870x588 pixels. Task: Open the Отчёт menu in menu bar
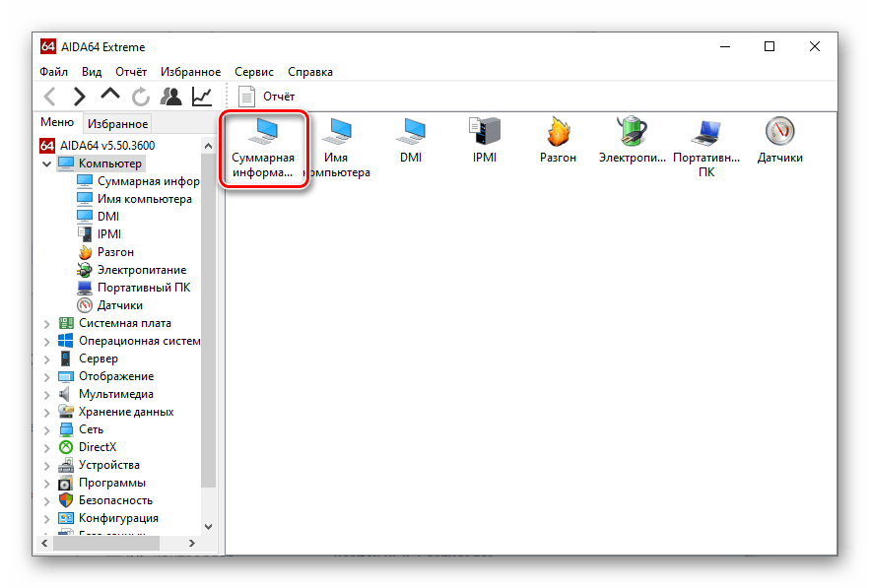(x=131, y=72)
